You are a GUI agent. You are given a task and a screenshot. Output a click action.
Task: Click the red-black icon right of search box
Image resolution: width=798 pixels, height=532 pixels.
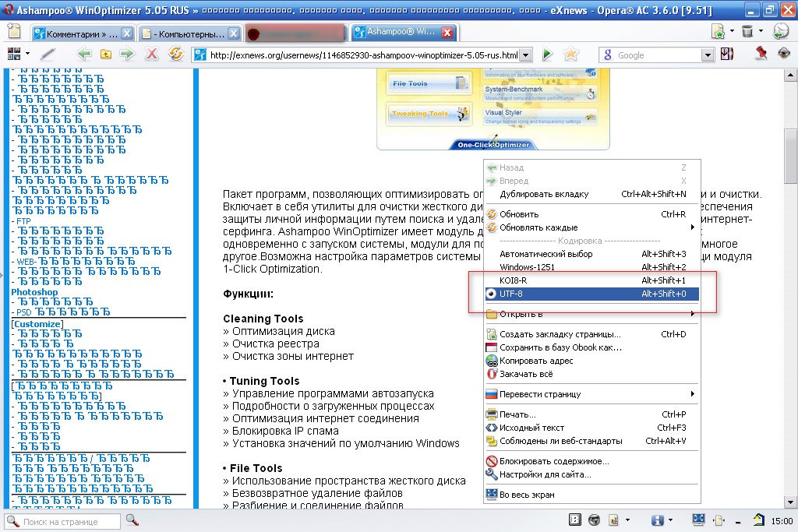727,54
